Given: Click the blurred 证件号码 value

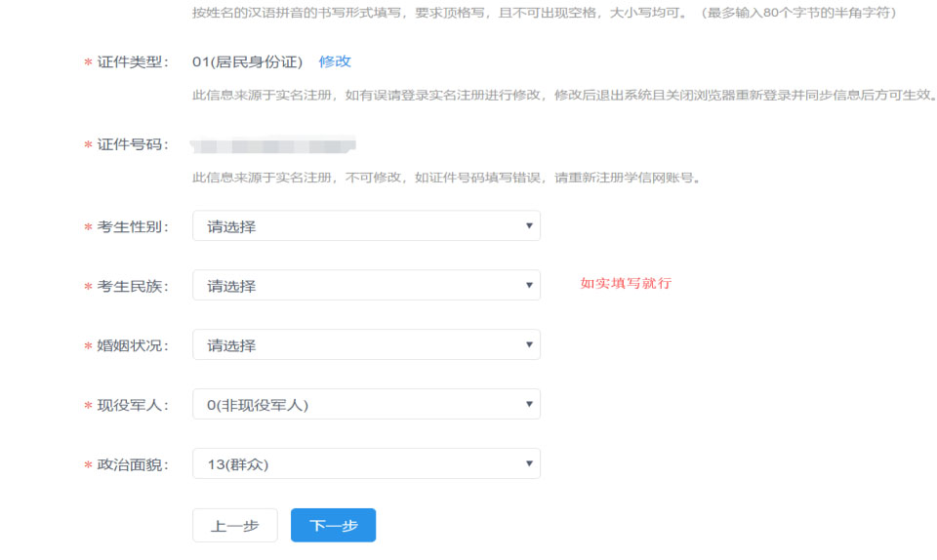Looking at the screenshot, I should point(273,146).
